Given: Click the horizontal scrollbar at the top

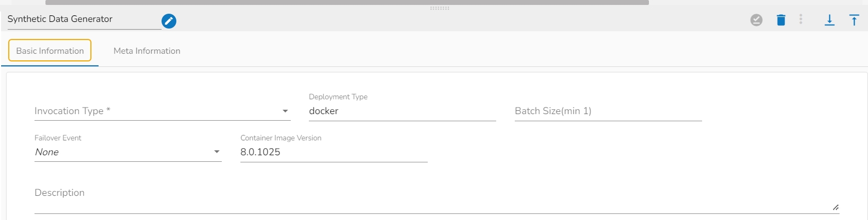Looking at the screenshot, I should tap(347, 2).
